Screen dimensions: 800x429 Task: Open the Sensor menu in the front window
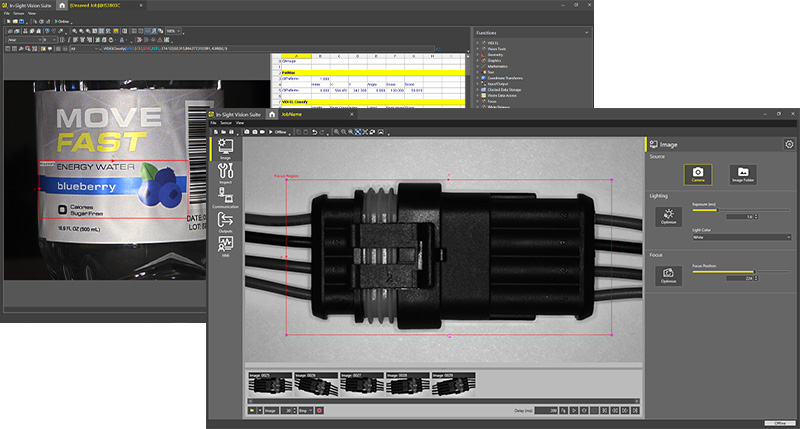[228, 124]
